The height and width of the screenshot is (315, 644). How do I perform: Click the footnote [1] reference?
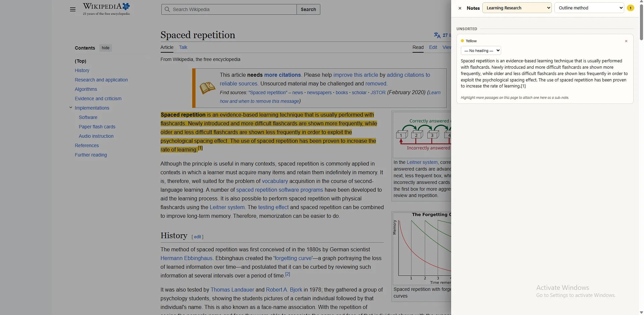click(x=200, y=148)
